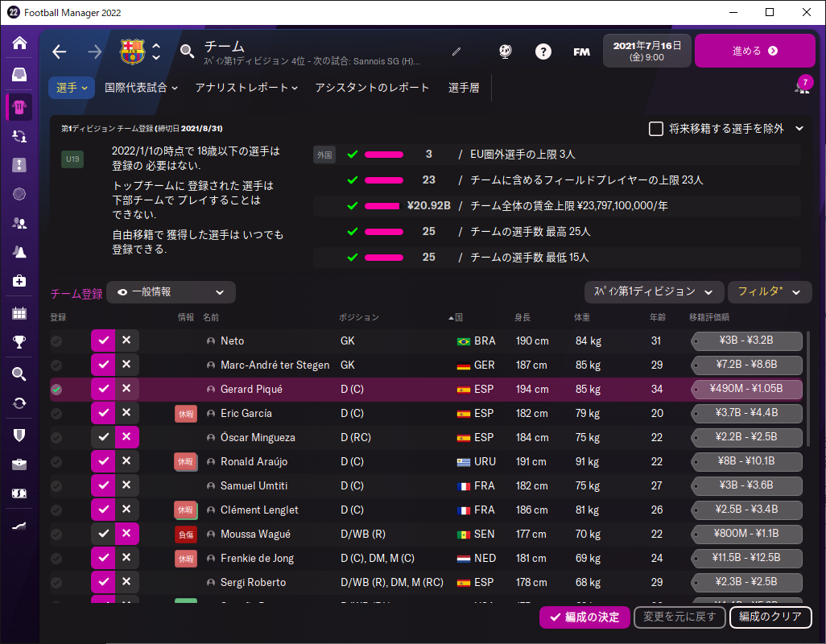
Task: Open the finances icon in sidebar
Action: [19, 493]
